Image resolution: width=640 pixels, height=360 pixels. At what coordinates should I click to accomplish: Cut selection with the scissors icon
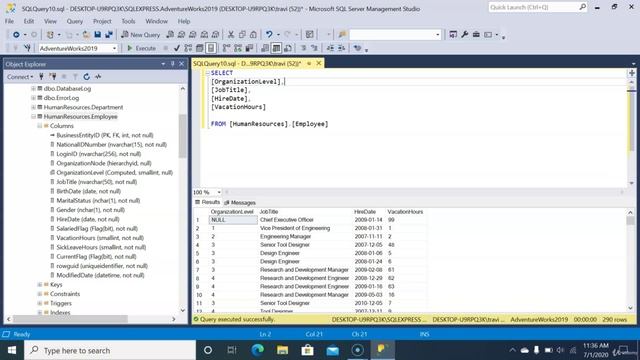(x=231, y=35)
